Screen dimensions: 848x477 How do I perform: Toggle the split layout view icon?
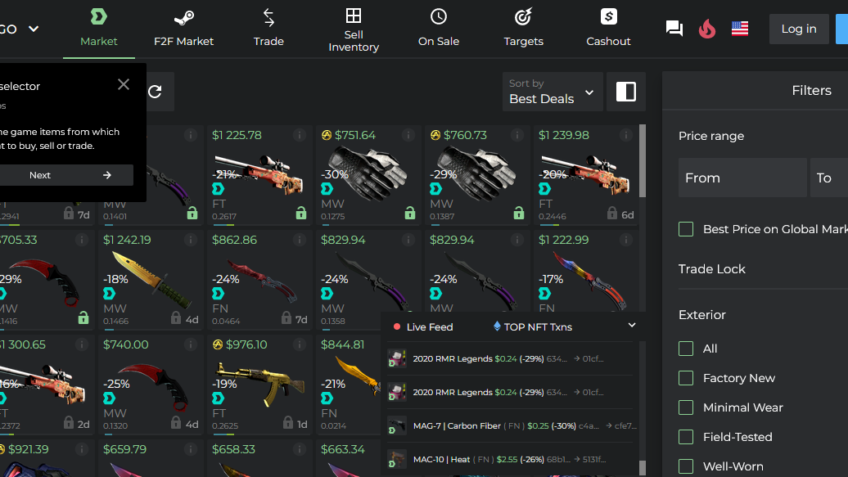pyautogui.click(x=626, y=91)
